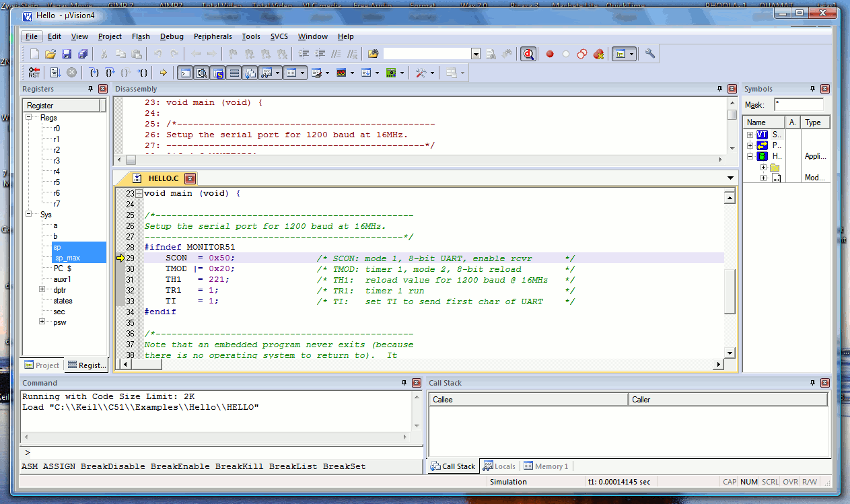The image size is (850, 504).
Task: Click the Find in Files binoculars icon
Action: pos(492,53)
